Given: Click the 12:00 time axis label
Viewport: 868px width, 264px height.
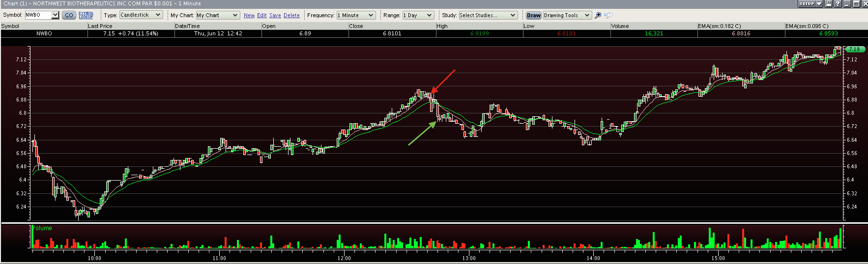Looking at the screenshot, I should [344, 258].
